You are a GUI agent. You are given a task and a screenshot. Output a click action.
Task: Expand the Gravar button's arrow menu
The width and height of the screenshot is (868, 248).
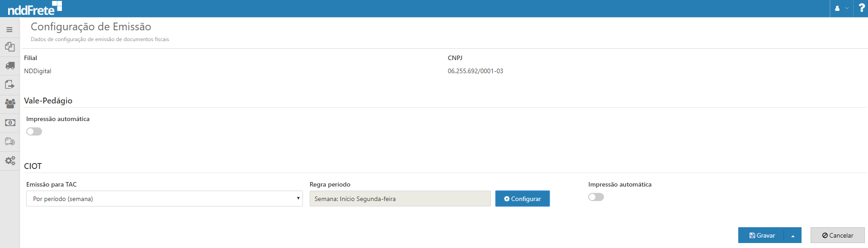(x=793, y=235)
